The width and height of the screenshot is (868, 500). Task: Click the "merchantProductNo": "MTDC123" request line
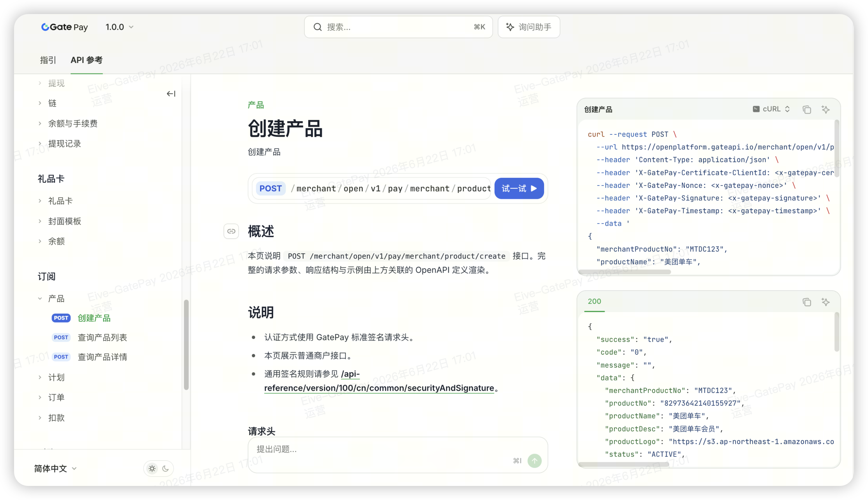662,249
